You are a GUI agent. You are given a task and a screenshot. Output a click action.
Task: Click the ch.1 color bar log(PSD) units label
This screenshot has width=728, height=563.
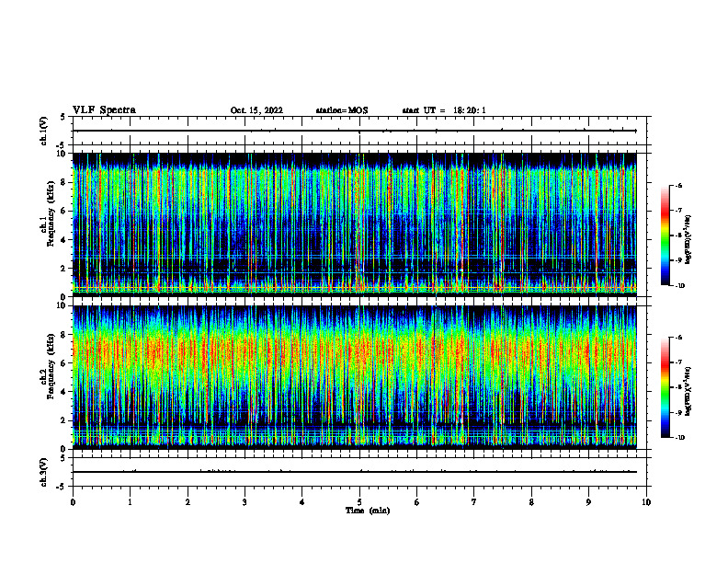click(688, 240)
